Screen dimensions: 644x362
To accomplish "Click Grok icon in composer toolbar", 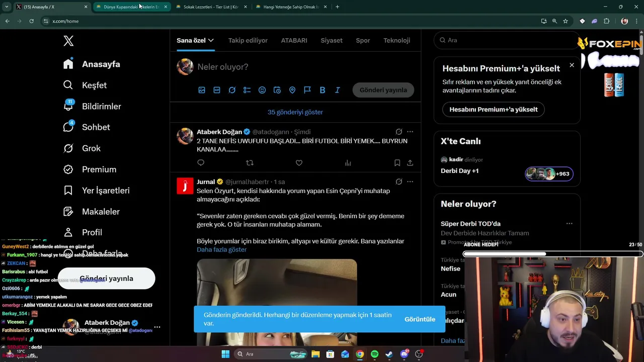I will (232, 90).
